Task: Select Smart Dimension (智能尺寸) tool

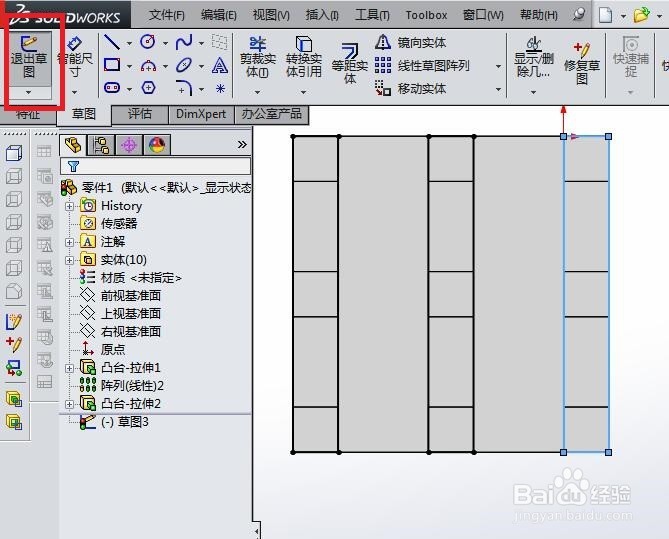Action: pos(75,58)
